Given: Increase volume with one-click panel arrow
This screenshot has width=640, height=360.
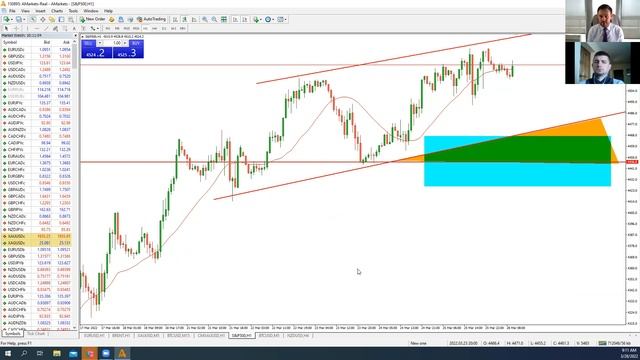Looking at the screenshot, I should 125,43.
